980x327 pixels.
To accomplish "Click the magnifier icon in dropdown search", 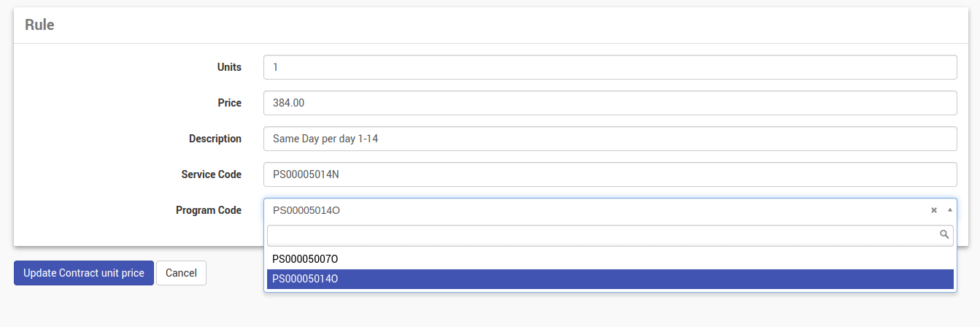I will [944, 234].
